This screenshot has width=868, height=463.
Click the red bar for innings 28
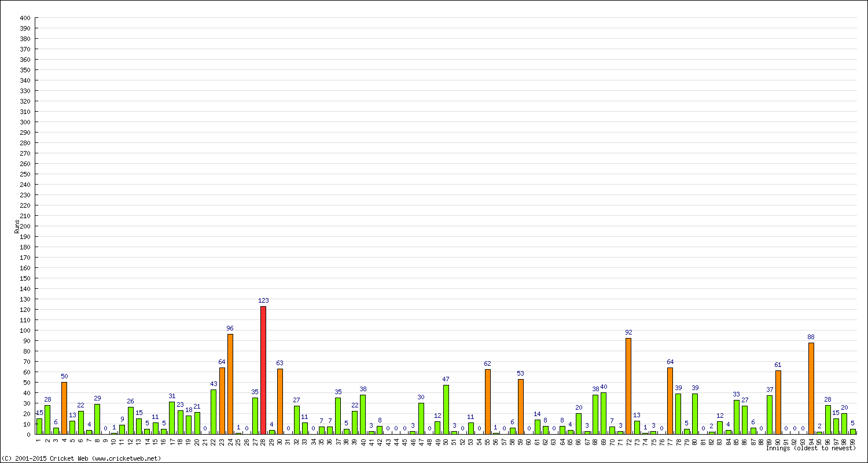pos(263,370)
